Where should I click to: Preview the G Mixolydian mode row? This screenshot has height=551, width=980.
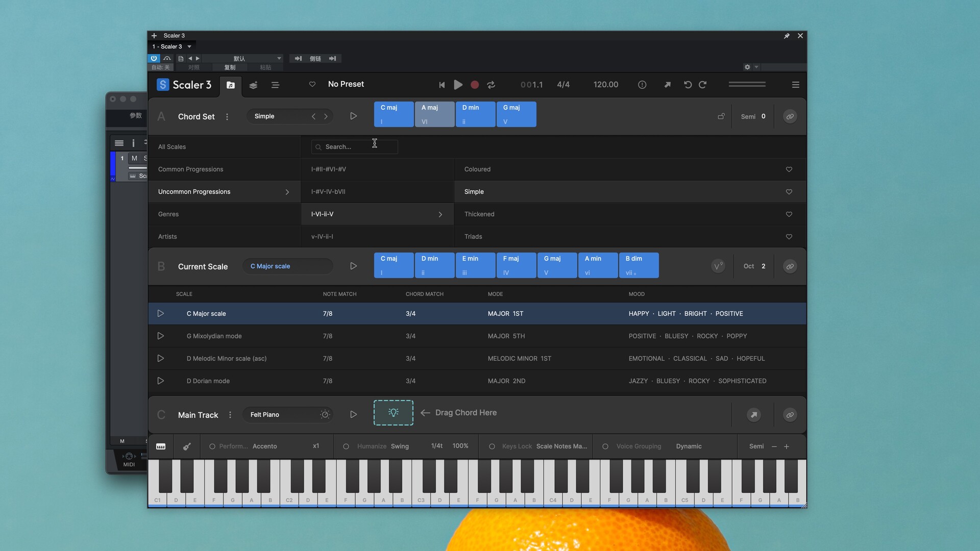(160, 336)
